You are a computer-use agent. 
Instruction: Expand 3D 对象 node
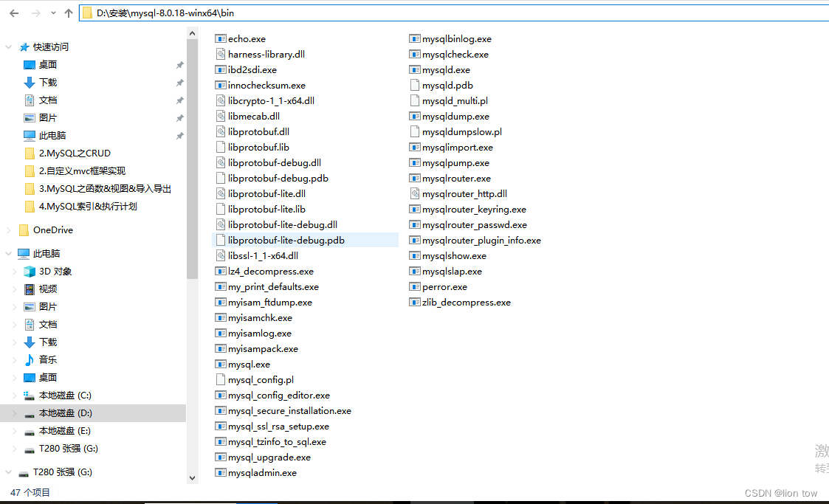14,272
